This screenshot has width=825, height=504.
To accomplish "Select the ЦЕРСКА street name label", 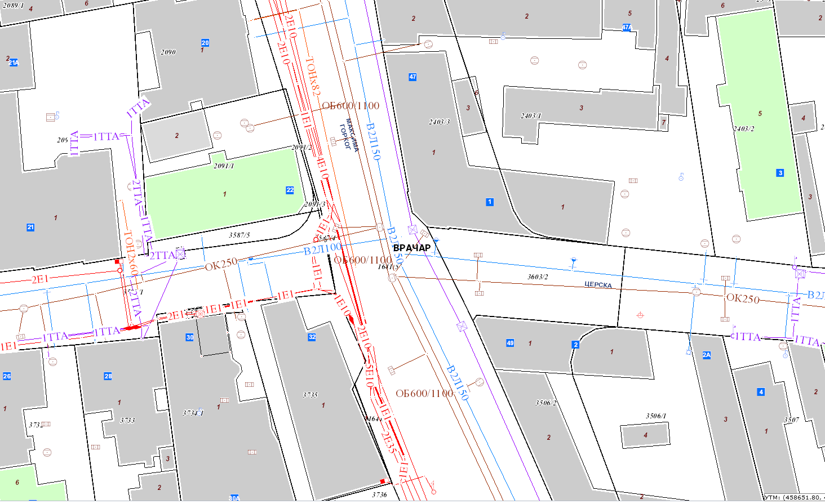I will [x=598, y=285].
